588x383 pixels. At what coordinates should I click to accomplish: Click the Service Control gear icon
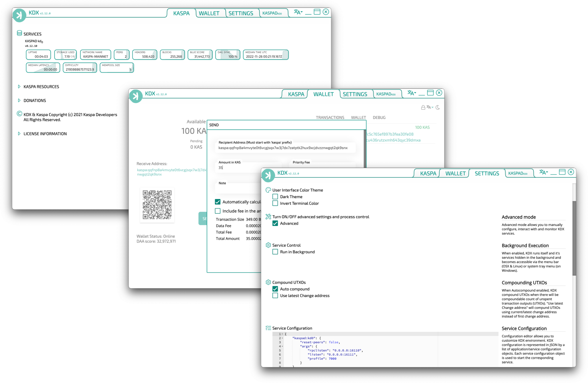(x=268, y=245)
